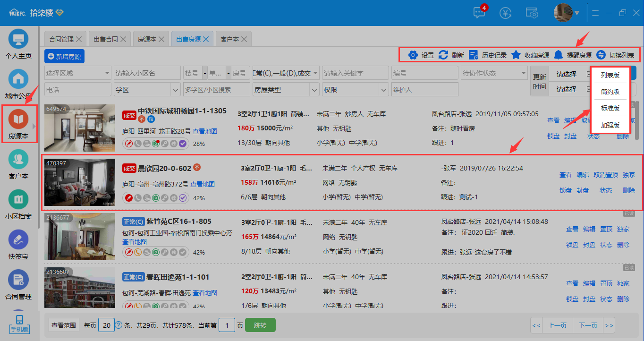Image resolution: width=644 pixels, height=341 pixels.
Task: Click the 维护人 input field
Action: click(x=425, y=89)
